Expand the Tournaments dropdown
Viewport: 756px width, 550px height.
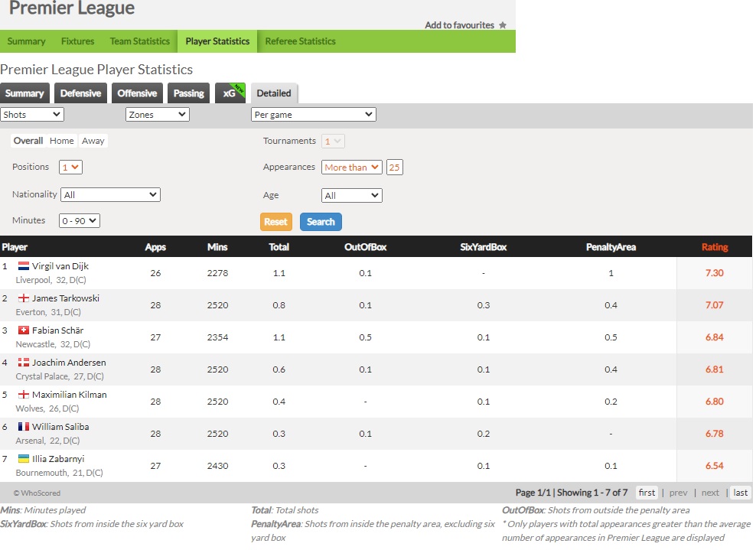pos(333,142)
